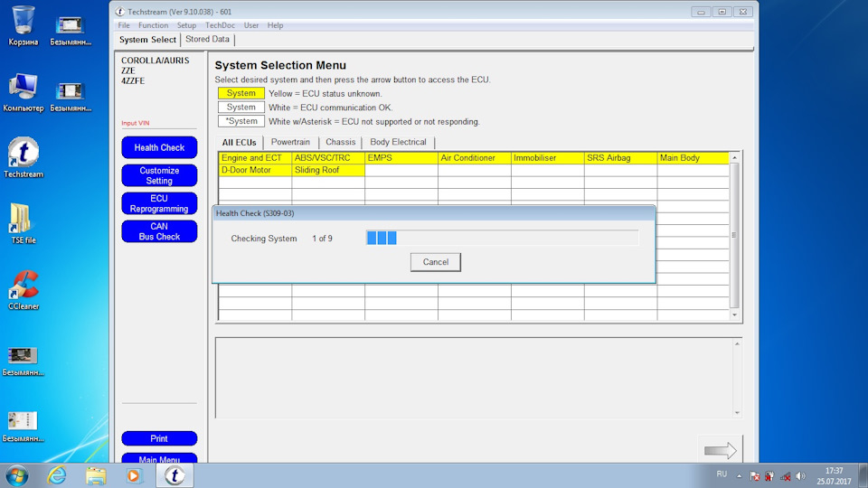
Task: Select the All ECUs tab
Action: pyautogui.click(x=239, y=142)
